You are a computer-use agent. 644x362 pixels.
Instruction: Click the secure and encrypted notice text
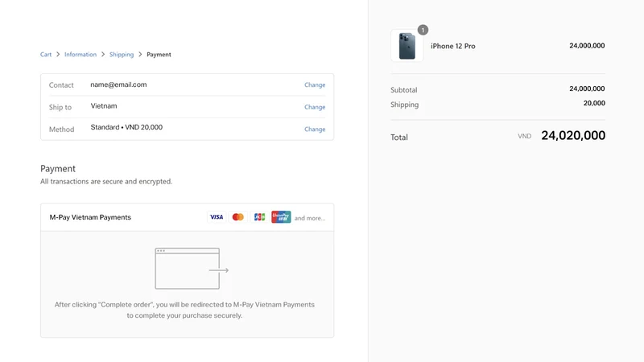(106, 182)
